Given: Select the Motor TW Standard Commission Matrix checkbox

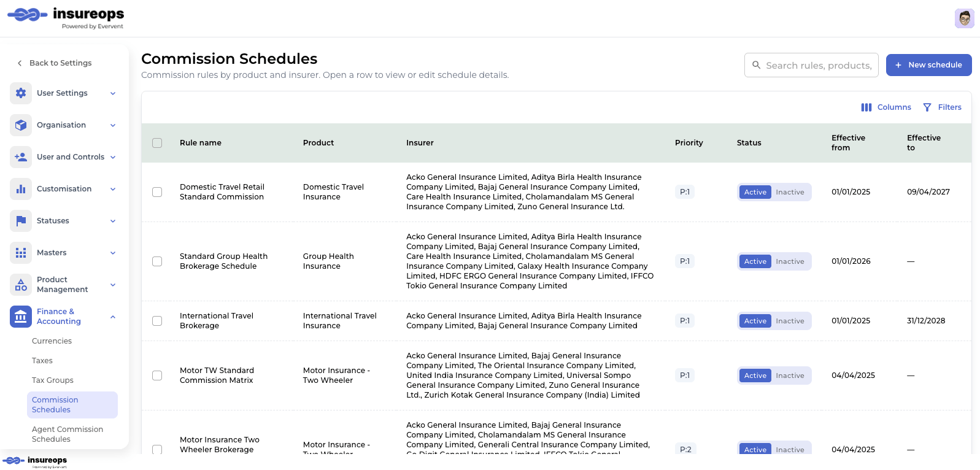Looking at the screenshot, I should [x=157, y=376].
